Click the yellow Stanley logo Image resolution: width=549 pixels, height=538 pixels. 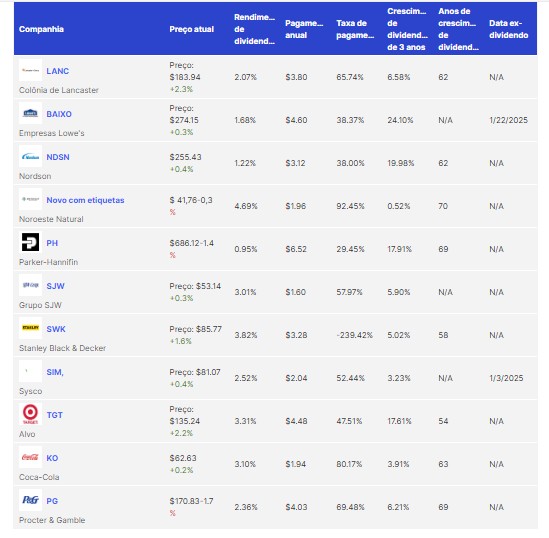[30, 328]
